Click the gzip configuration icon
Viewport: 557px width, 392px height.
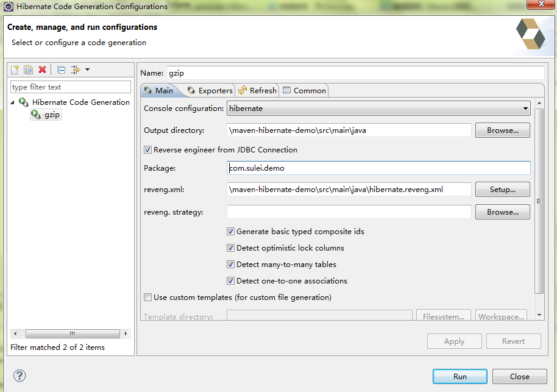pos(36,115)
